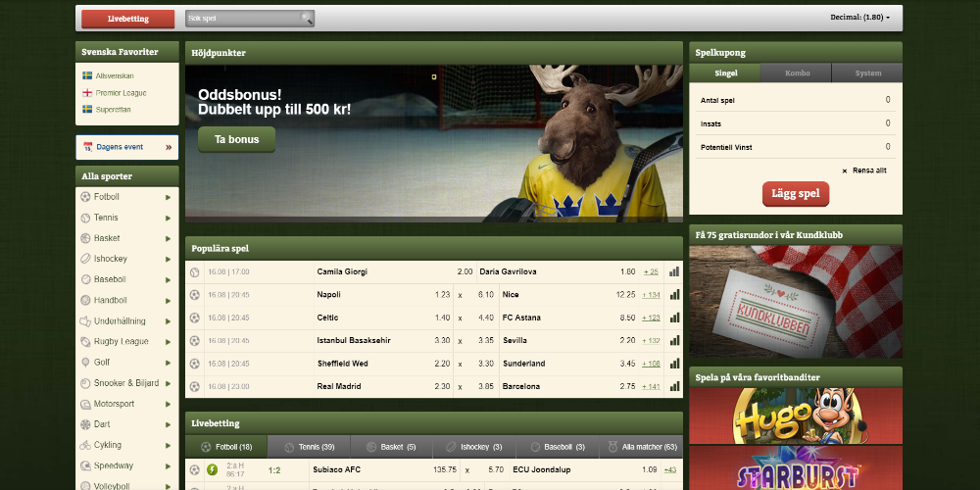Open the Decimal odds format dropdown
980x490 pixels.
(x=860, y=18)
